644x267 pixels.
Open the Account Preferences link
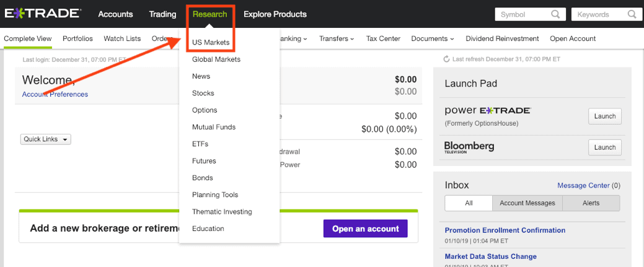(55, 95)
